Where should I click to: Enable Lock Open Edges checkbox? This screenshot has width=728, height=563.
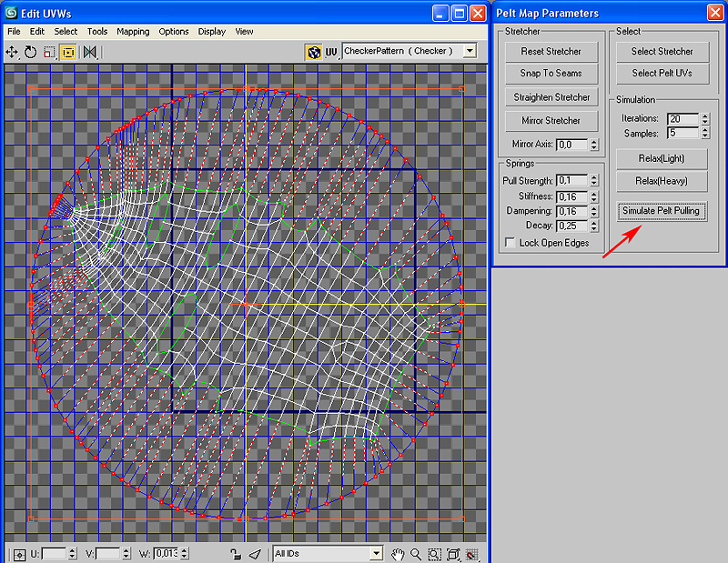point(510,243)
